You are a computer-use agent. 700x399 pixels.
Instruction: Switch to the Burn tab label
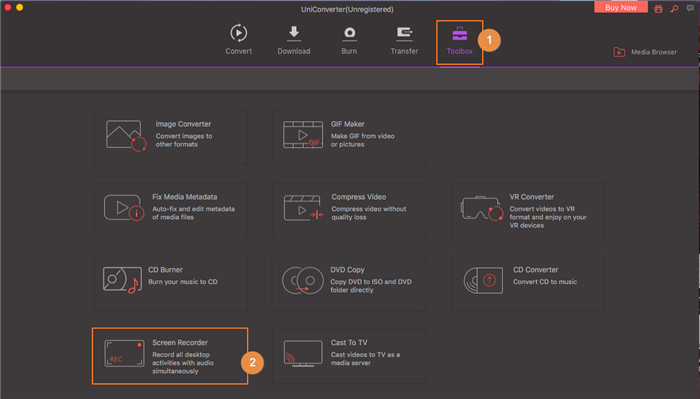click(349, 51)
